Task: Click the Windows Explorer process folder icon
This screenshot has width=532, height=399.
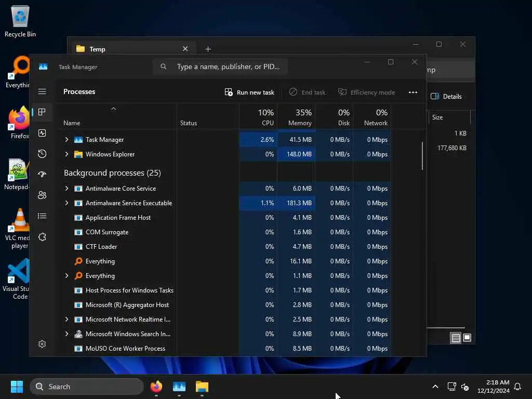Action: click(78, 154)
